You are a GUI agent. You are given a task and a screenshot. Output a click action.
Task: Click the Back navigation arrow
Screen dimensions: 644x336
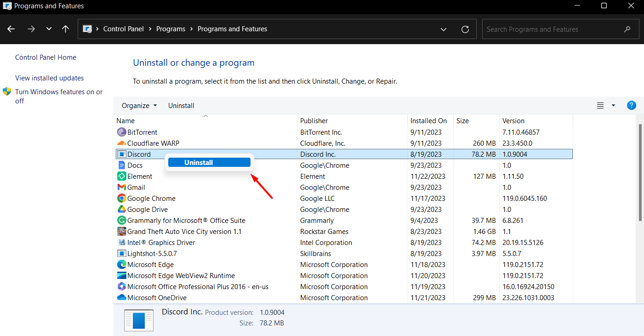tap(11, 29)
